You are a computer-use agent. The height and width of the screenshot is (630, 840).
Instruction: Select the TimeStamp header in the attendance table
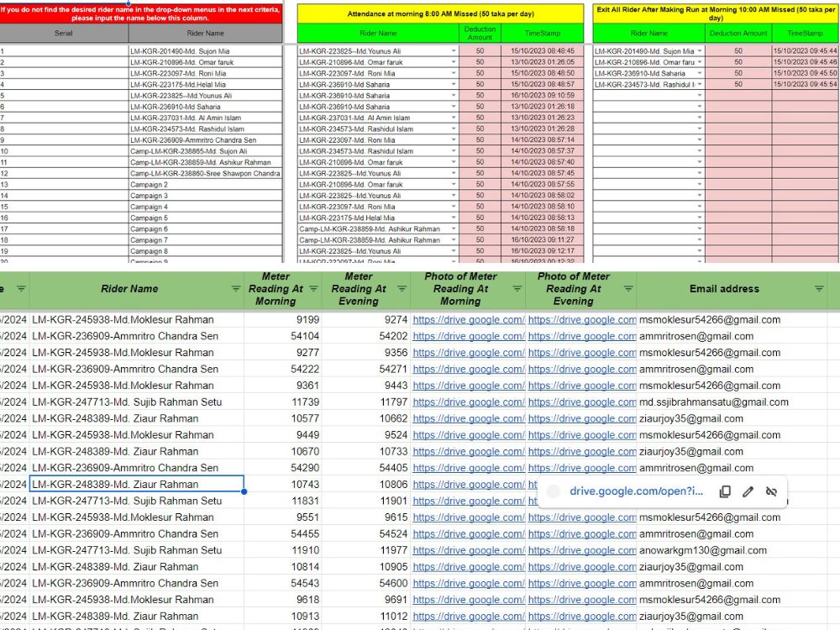pos(542,34)
